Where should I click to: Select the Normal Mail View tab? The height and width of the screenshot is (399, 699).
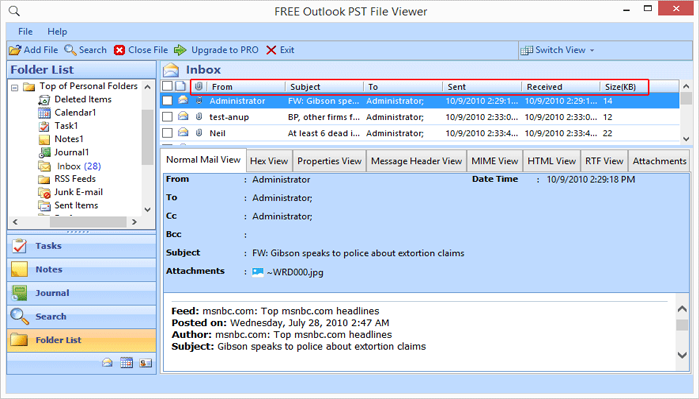pos(203,160)
